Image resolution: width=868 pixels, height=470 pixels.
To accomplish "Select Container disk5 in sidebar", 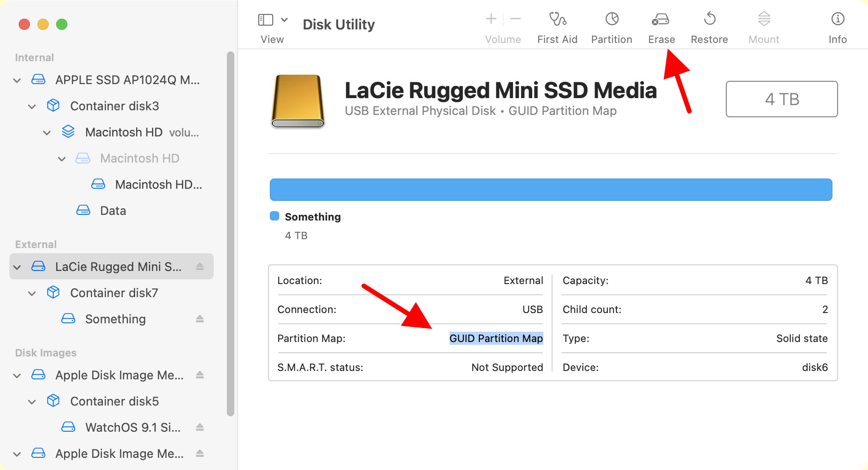I will coord(114,401).
